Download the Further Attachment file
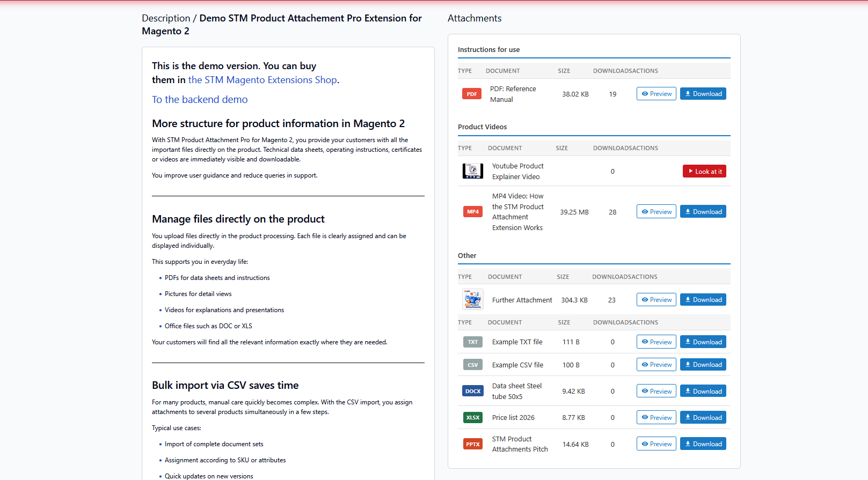This screenshot has height=480, width=868. (x=703, y=300)
